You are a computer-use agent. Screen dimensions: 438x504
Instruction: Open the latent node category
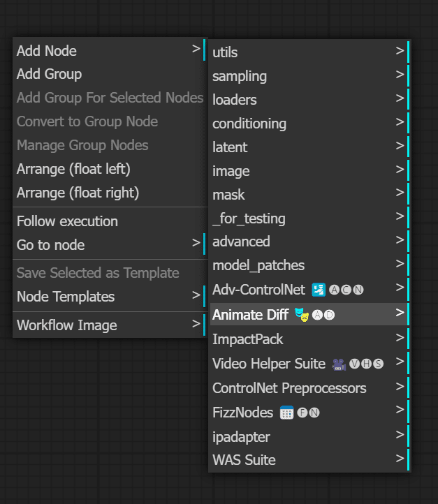point(309,147)
